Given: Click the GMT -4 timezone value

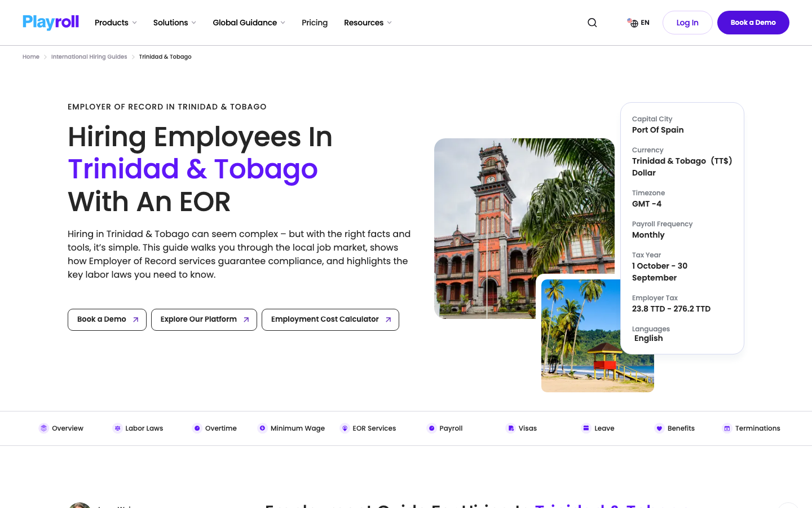Looking at the screenshot, I should 647,204.
